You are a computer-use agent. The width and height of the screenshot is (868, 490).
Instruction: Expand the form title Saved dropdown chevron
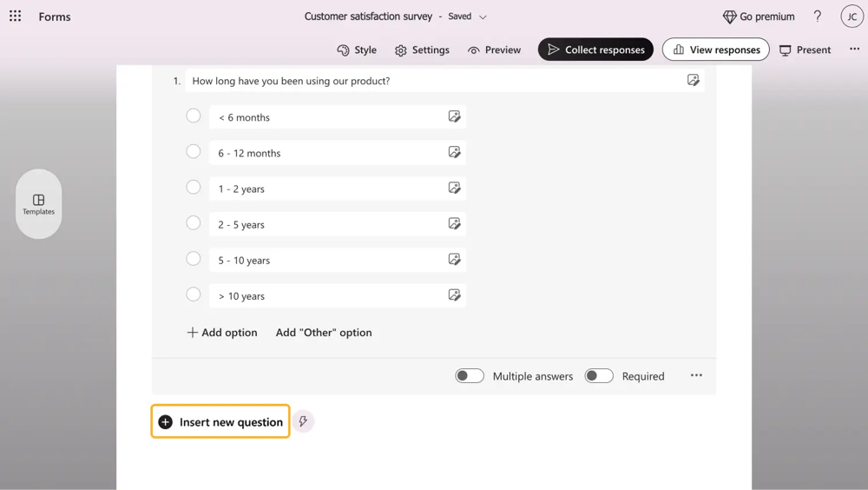[x=483, y=17]
